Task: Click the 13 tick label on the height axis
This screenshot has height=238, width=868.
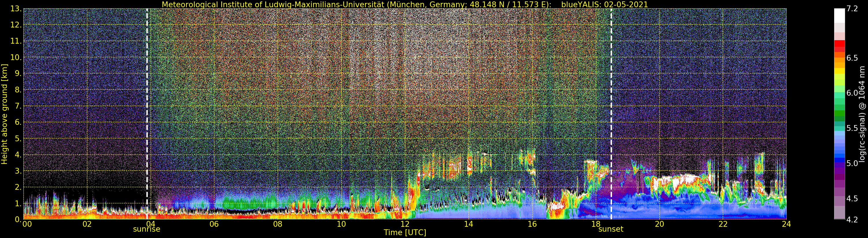Action: tap(16, 9)
